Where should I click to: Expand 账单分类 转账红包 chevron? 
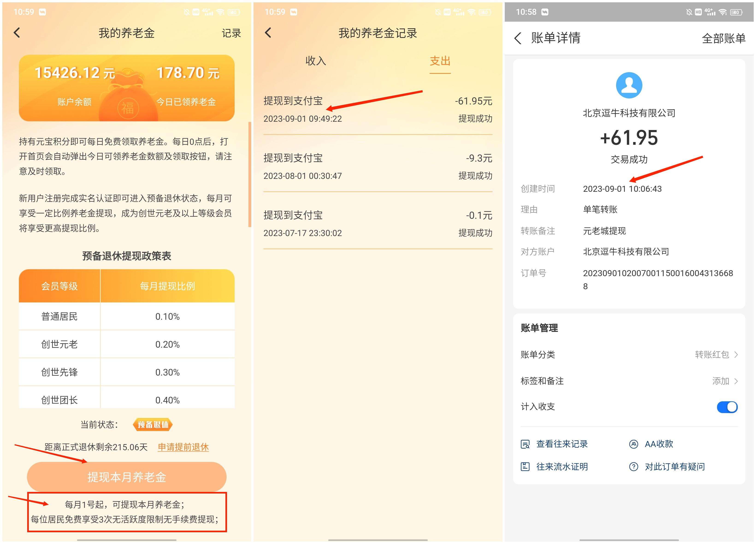click(x=736, y=355)
